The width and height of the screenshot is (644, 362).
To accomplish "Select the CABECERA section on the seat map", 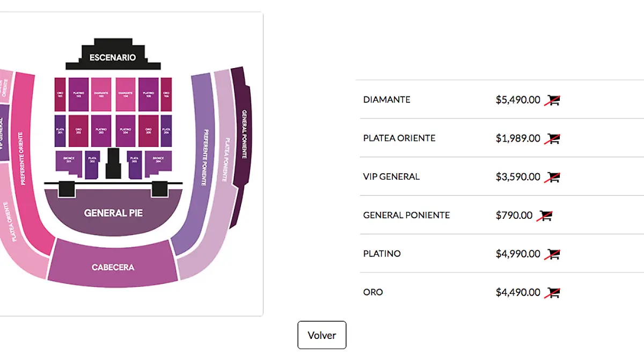I will click(x=113, y=267).
